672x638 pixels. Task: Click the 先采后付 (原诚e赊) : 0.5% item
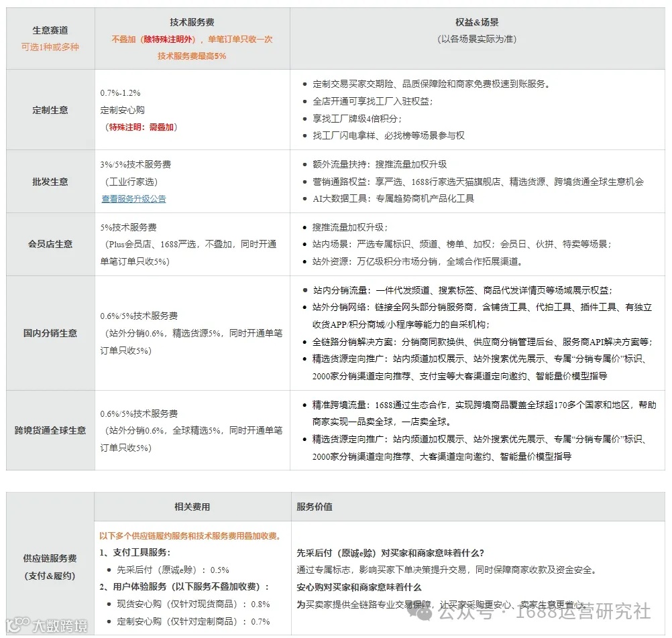173,570
